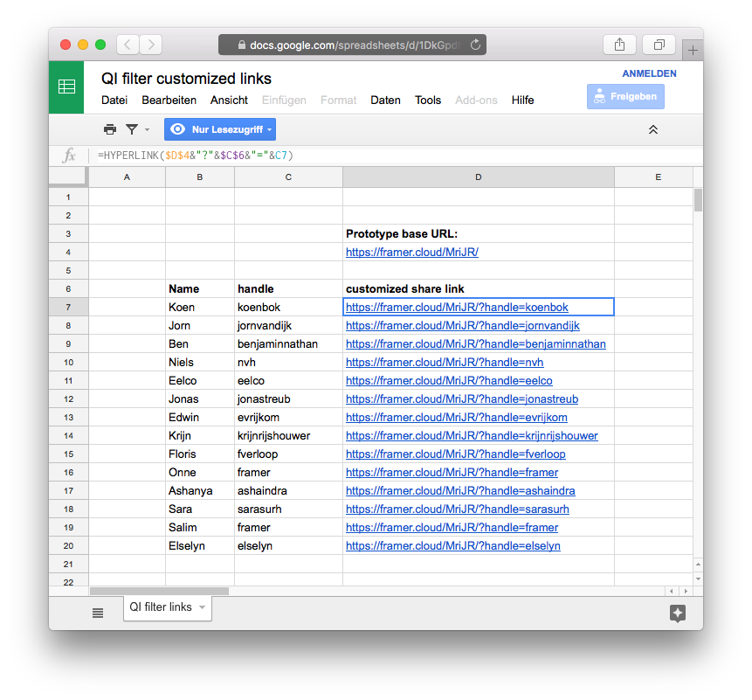Click the scroll down arrow
This screenshot has width=752, height=700.
pos(699,579)
